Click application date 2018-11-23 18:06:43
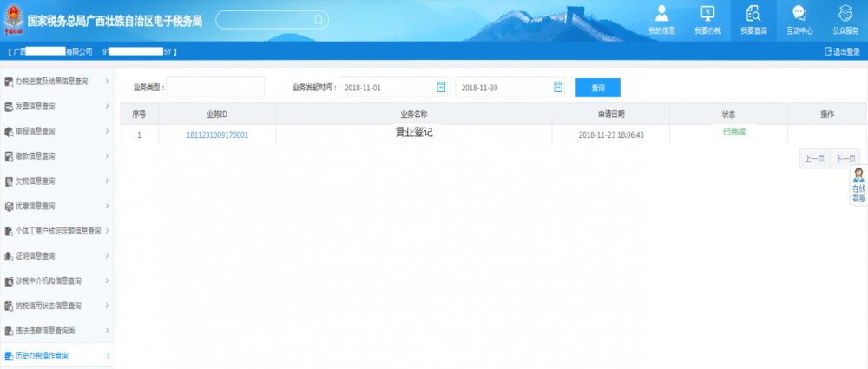Image resolution: width=868 pixels, height=369 pixels. [611, 135]
